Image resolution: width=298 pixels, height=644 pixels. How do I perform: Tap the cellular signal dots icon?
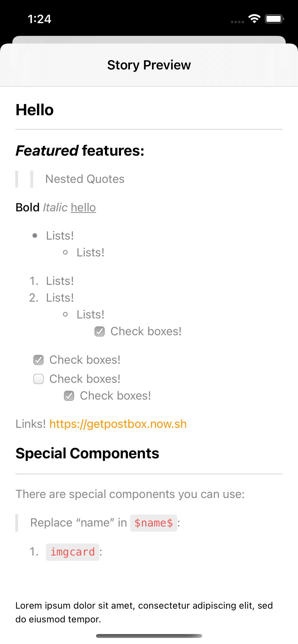pos(237,22)
